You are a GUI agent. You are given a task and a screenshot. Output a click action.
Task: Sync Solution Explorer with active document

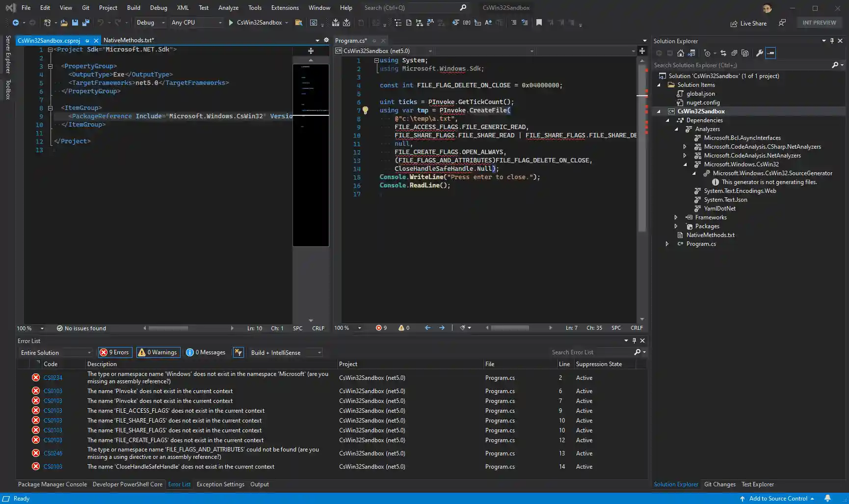(x=724, y=53)
